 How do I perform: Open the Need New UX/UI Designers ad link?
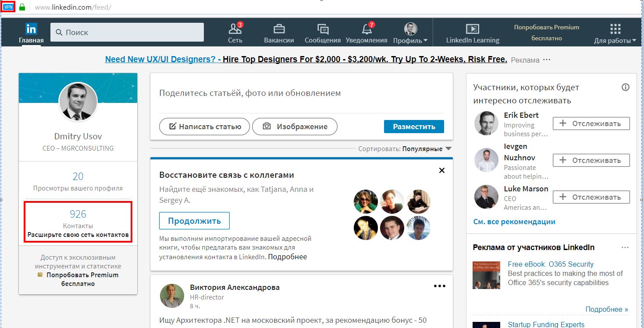[306, 60]
